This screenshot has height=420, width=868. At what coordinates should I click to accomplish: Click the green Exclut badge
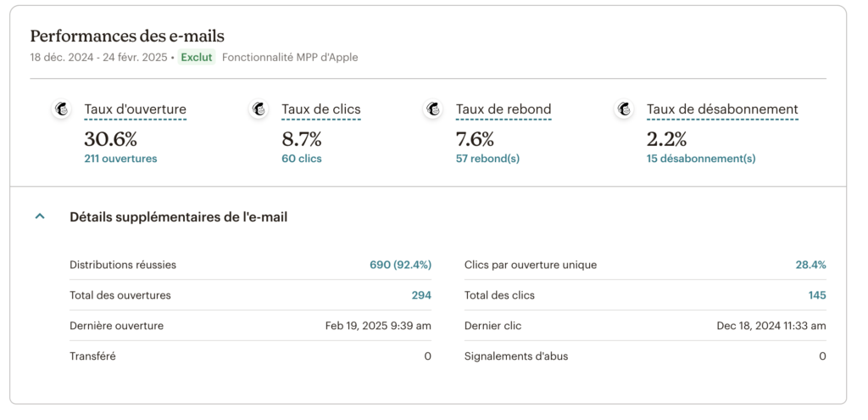(197, 58)
